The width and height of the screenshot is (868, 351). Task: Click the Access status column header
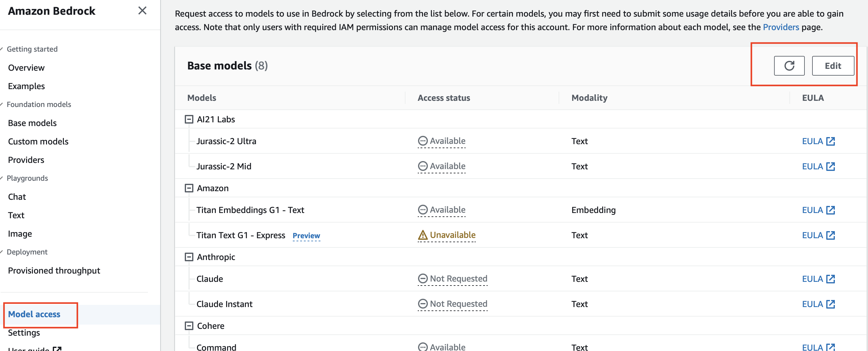coord(444,98)
